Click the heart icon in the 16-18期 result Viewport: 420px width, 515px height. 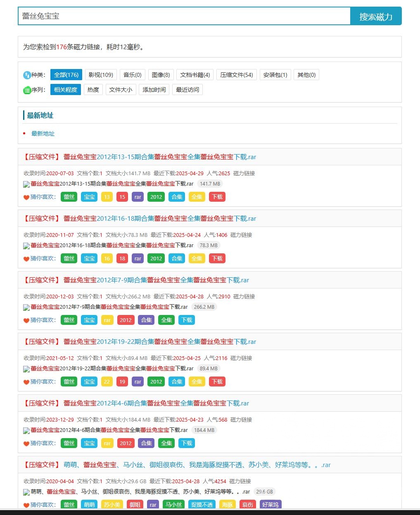pyautogui.click(x=26, y=259)
